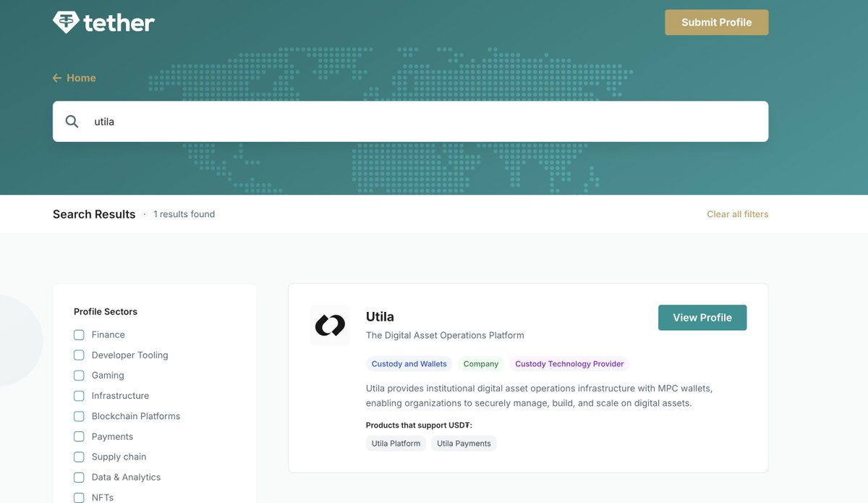Click the "1 results found" text
Image resolution: width=868 pixels, height=503 pixels.
[184, 214]
